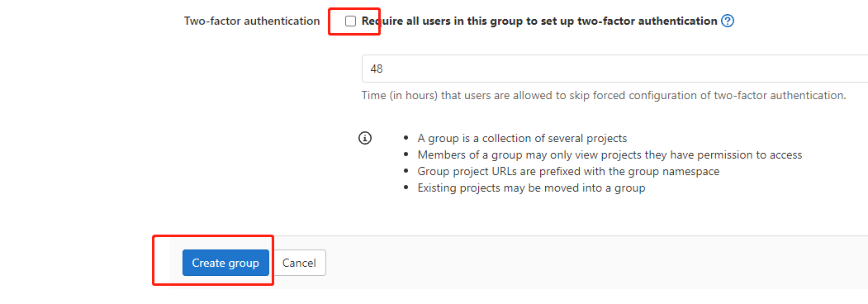
Task: Click the circled info icon beside the bullet list
Action: 365,138
